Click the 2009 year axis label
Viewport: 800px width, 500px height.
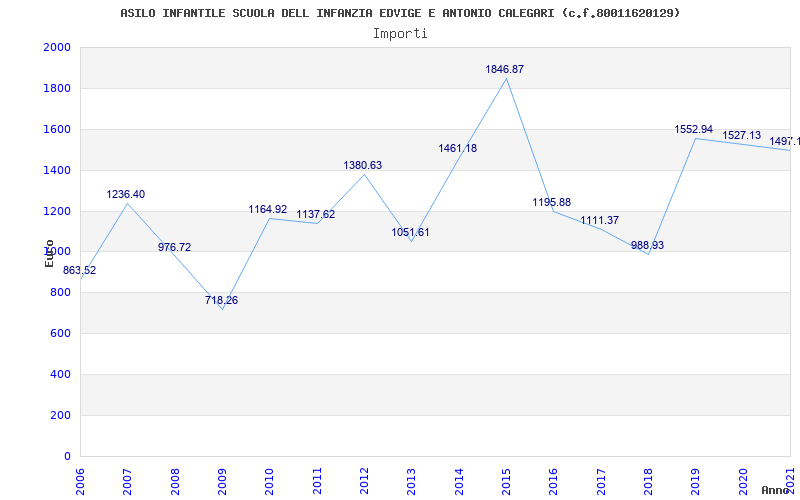click(222, 482)
